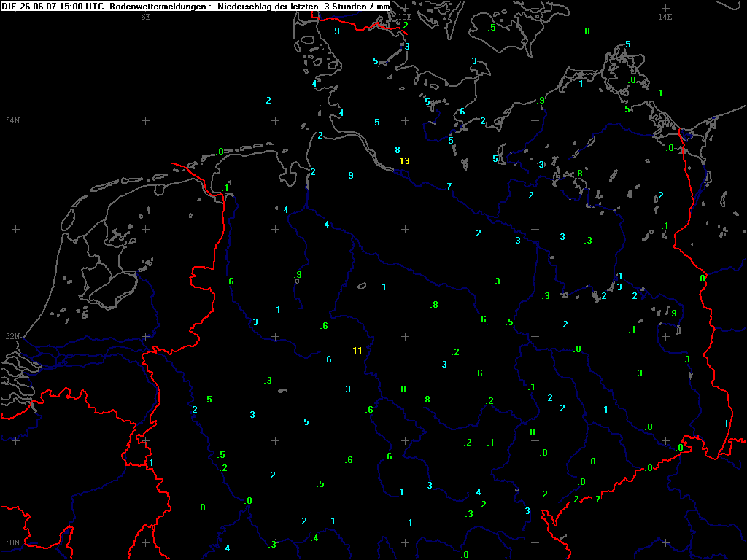Click the yellow 11 precipitation value
The image size is (747, 560).
(x=357, y=351)
